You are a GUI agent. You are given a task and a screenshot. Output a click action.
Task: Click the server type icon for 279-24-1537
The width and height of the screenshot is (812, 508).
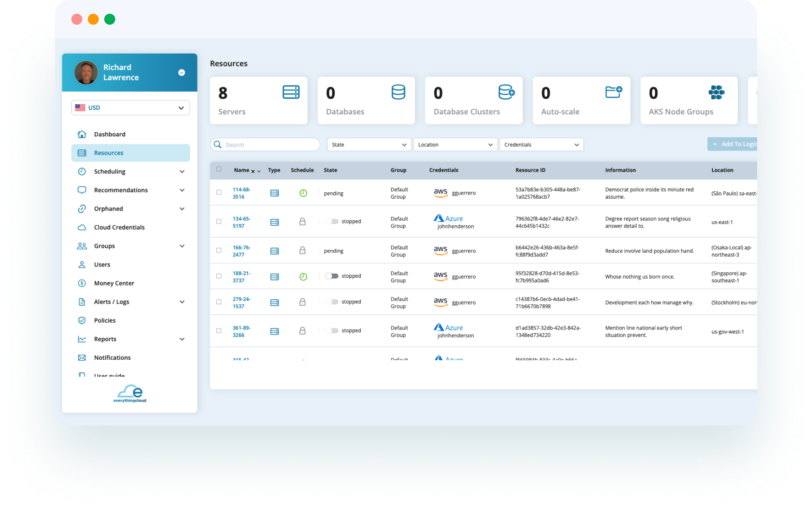274,303
